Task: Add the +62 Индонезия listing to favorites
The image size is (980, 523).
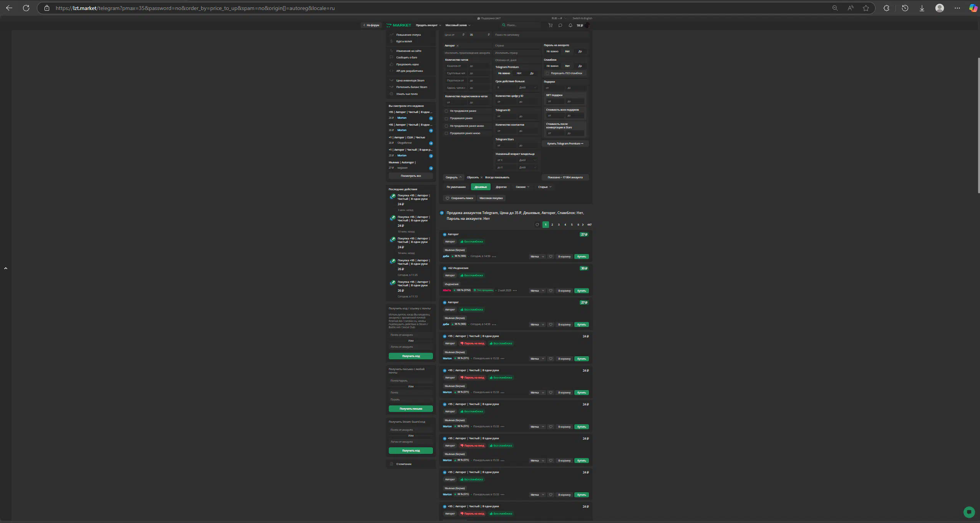Action: point(551,291)
